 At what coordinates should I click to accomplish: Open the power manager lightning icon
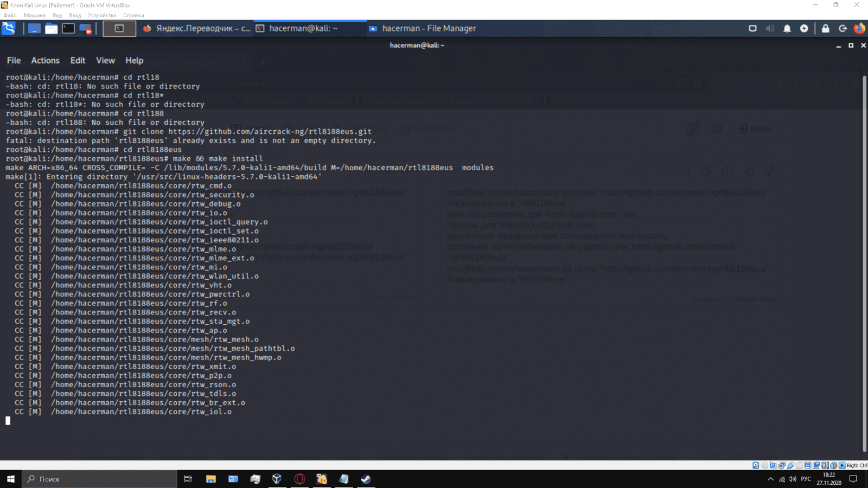tap(804, 28)
